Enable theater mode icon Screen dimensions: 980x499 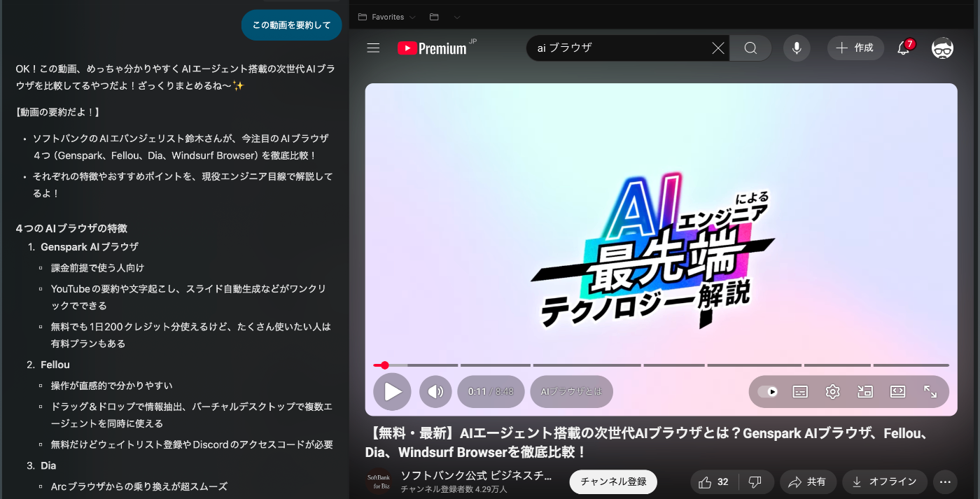pyautogui.click(x=897, y=392)
